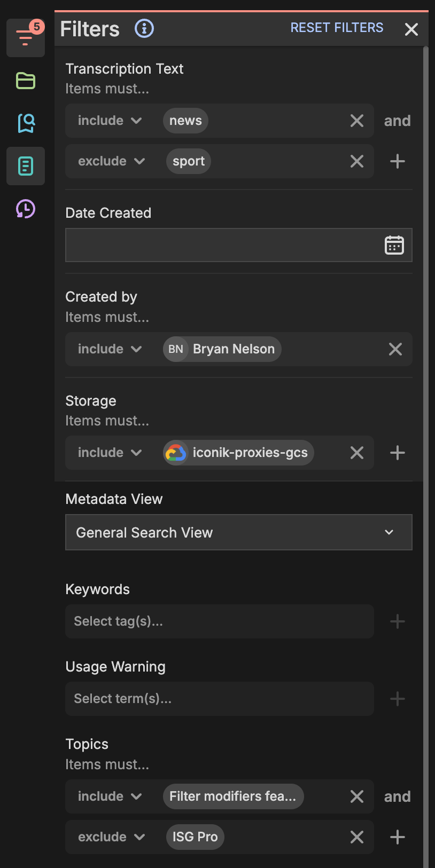
Task: Click the 'Keywords' label
Action: click(98, 589)
